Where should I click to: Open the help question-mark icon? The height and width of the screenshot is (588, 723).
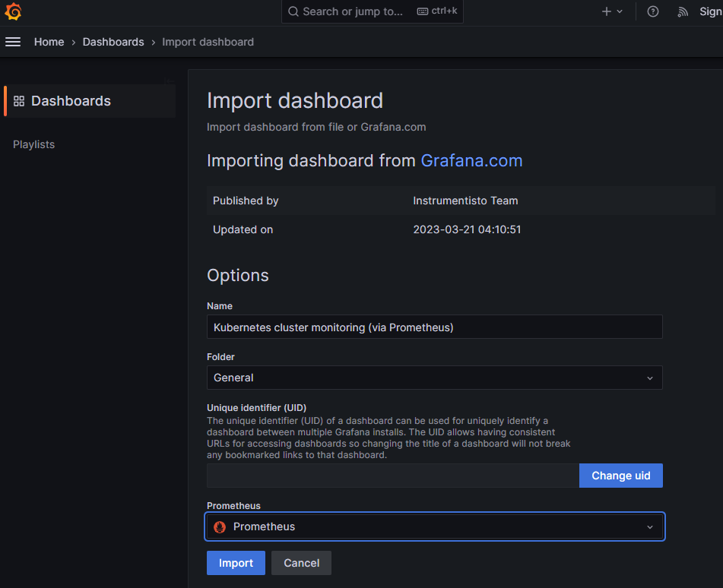(652, 11)
